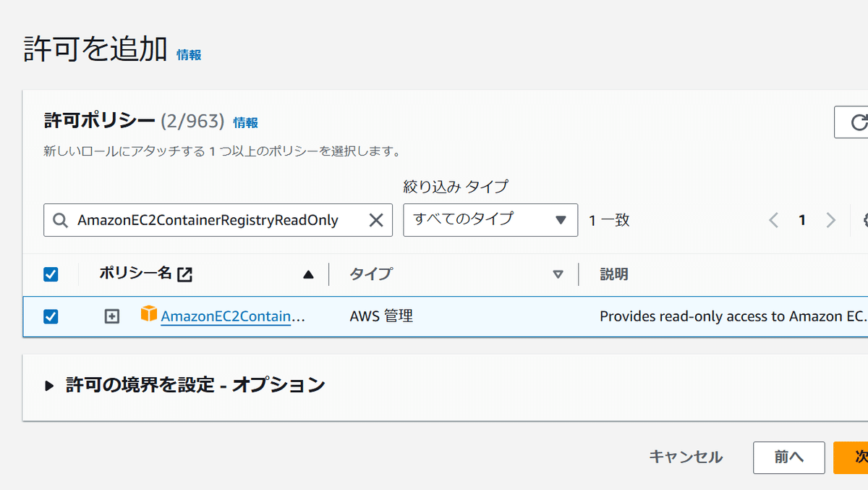Screen dimensions: 868x490
Task: Clear the policy search field text
Action: [x=376, y=220]
